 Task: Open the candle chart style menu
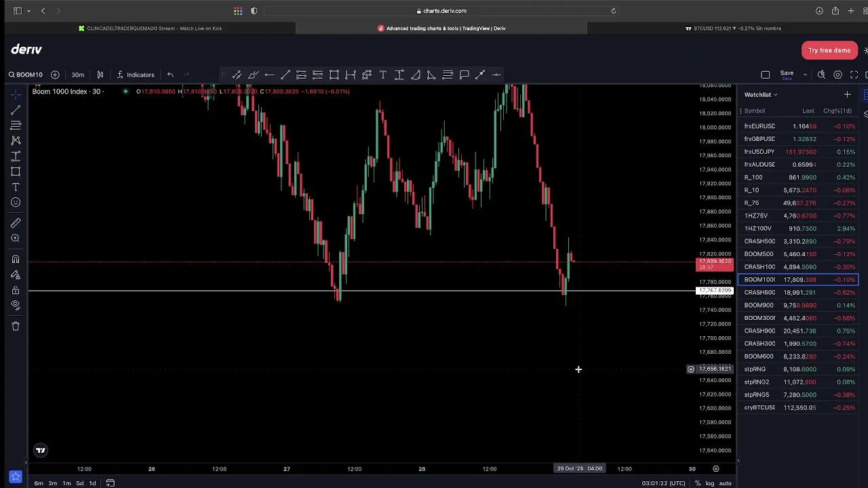coord(100,75)
